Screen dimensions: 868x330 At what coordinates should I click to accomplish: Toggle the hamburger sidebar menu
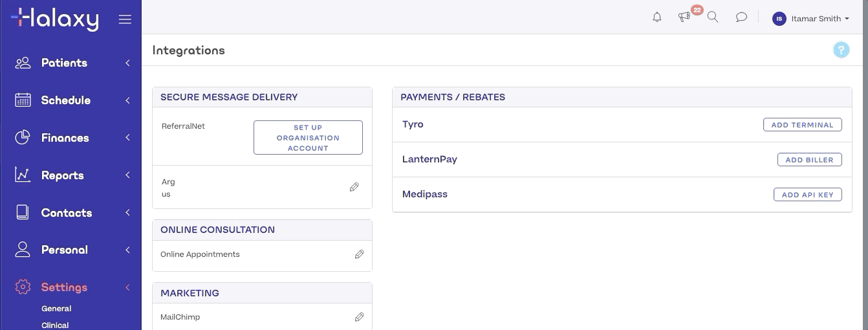click(x=125, y=19)
